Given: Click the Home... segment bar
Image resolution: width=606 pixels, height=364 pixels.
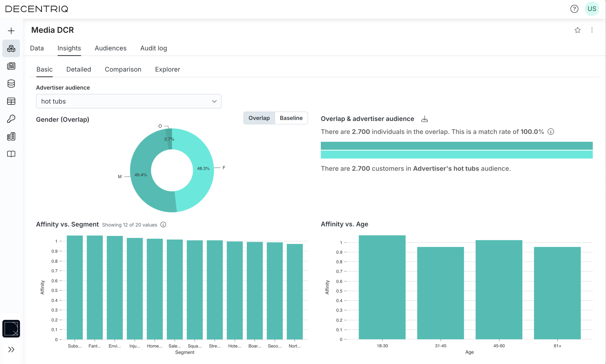Looking at the screenshot, I should point(155,289).
